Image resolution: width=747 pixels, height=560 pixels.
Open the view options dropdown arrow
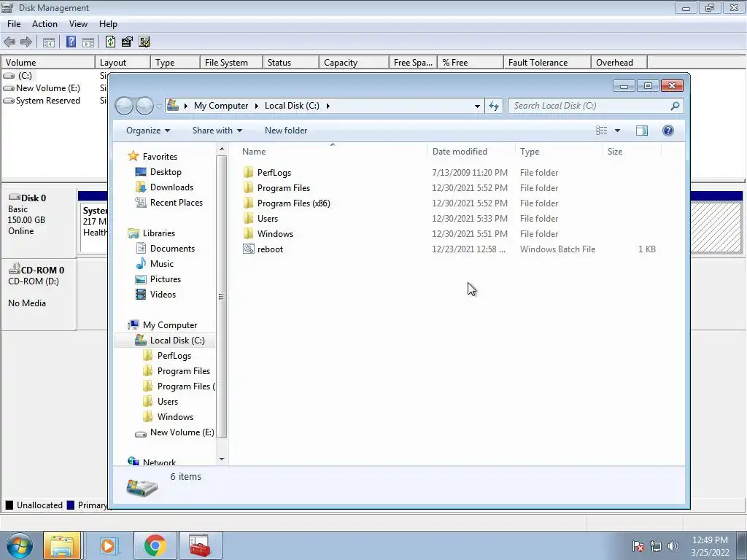point(617,131)
